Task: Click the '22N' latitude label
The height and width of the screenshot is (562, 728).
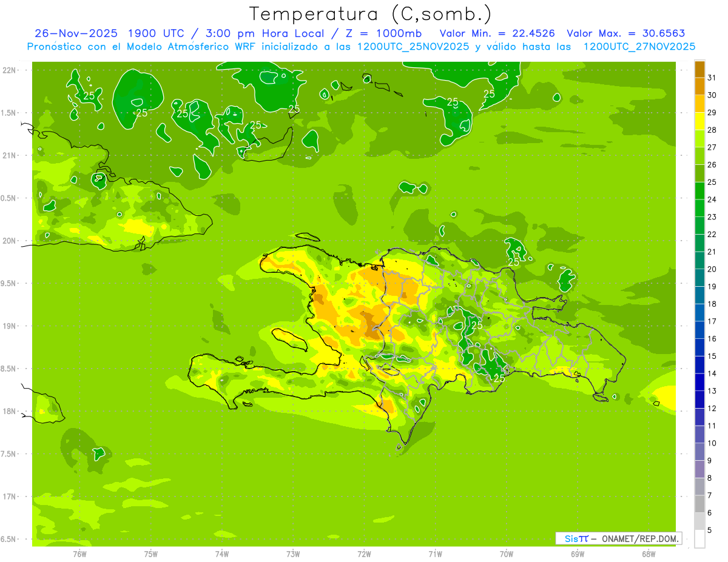Action: [9, 70]
